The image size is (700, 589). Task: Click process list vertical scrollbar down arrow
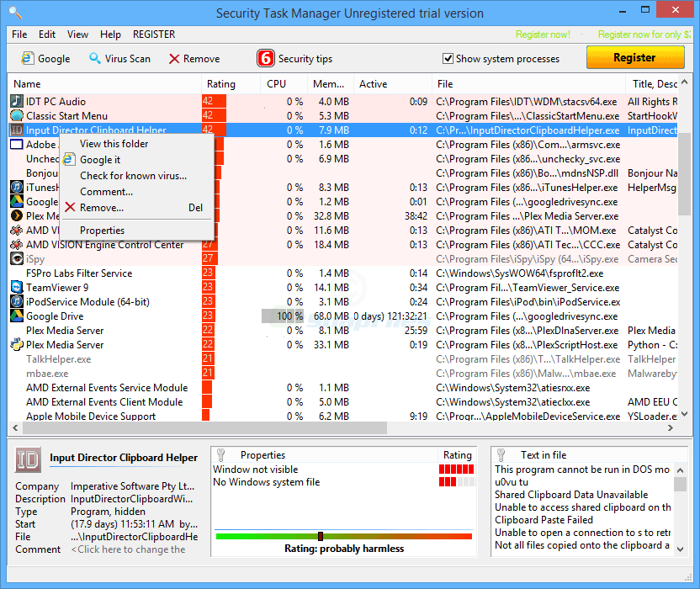[685, 413]
